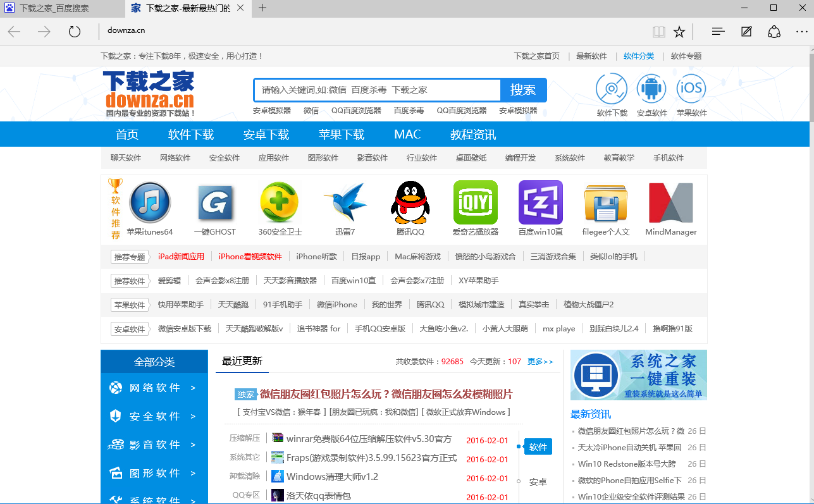Open the Hub three-lines icon
Viewport: 814px width, 504px height.
tap(718, 32)
